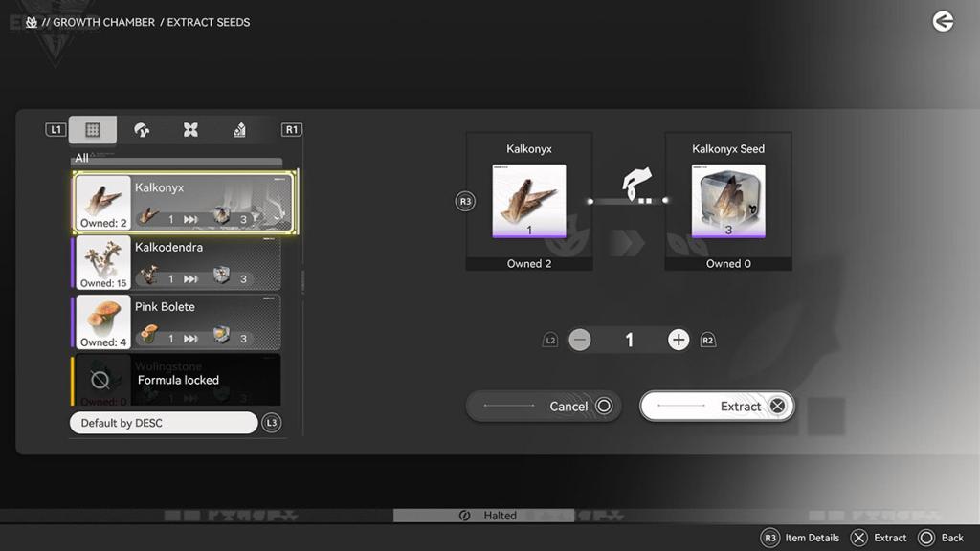
Task: Click the Kalkonyx Seed output thumbnail
Action: 728,201
